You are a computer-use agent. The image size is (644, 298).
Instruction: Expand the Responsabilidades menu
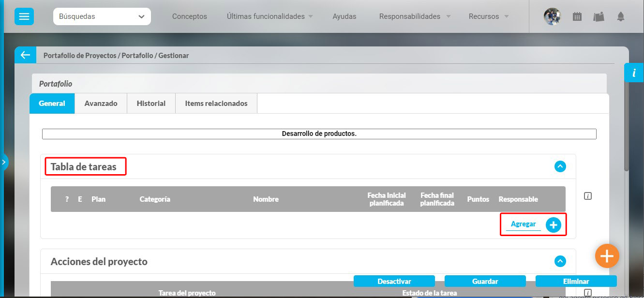(415, 16)
